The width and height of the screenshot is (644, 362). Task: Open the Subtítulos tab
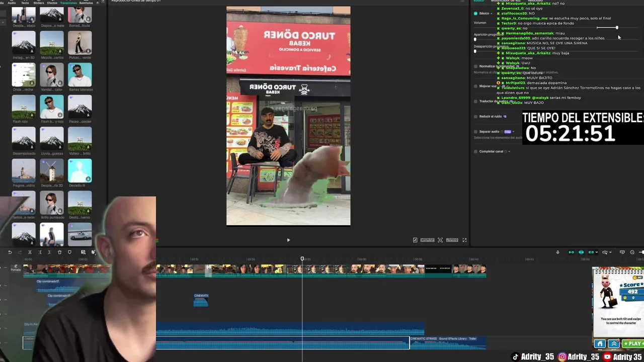87,3
